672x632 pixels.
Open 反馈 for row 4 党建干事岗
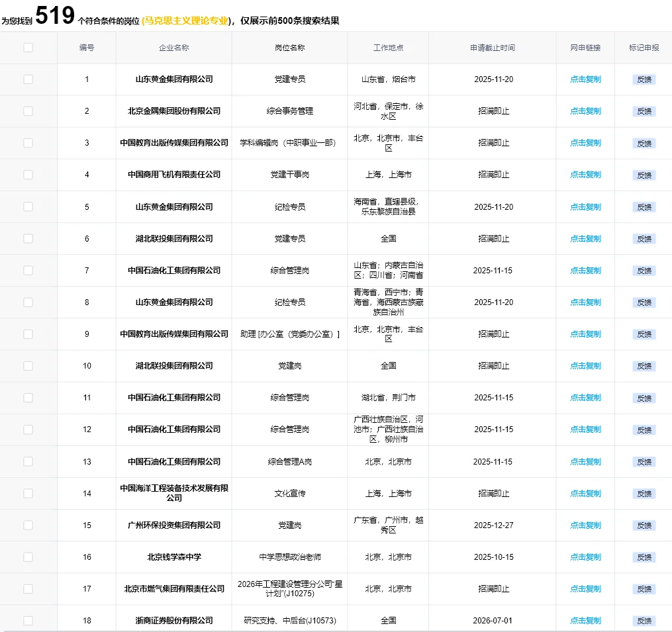click(x=644, y=175)
